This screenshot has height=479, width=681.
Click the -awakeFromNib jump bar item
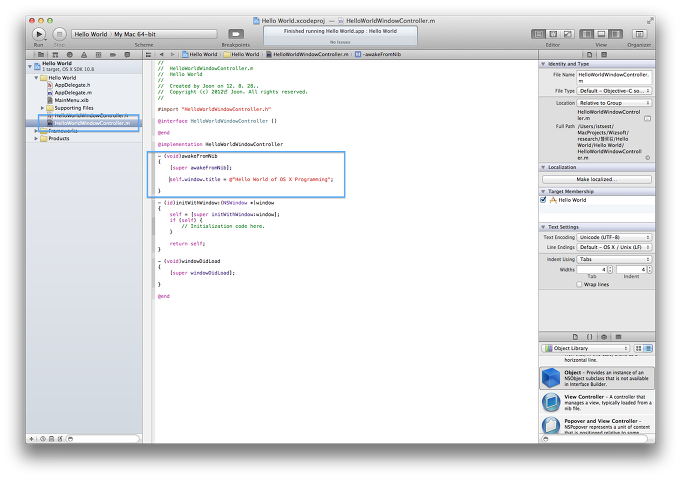click(378, 55)
